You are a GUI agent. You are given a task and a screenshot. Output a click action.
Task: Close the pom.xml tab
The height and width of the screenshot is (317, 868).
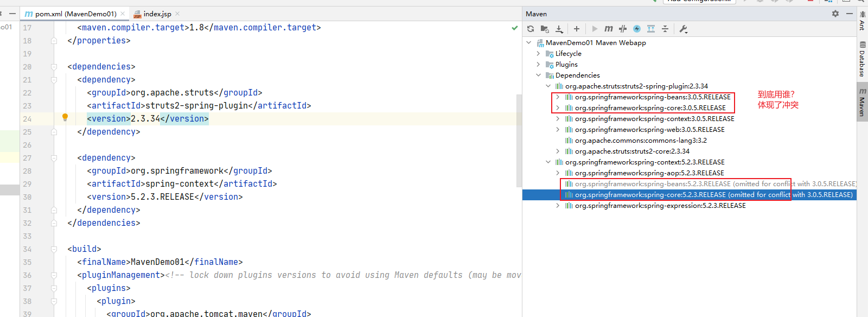pos(123,14)
